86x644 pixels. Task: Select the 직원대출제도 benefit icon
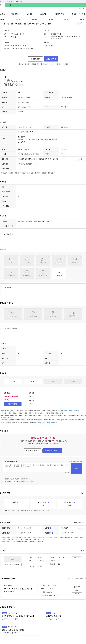[x=27, y=273]
